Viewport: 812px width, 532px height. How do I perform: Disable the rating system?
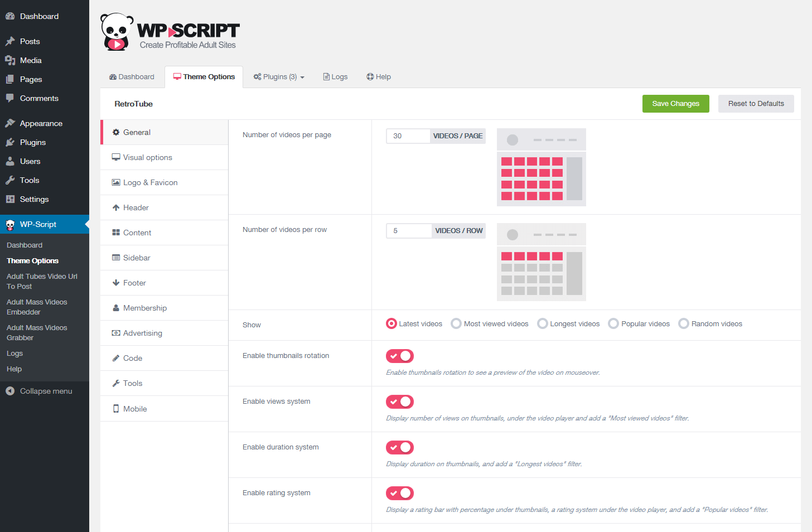coord(399,493)
